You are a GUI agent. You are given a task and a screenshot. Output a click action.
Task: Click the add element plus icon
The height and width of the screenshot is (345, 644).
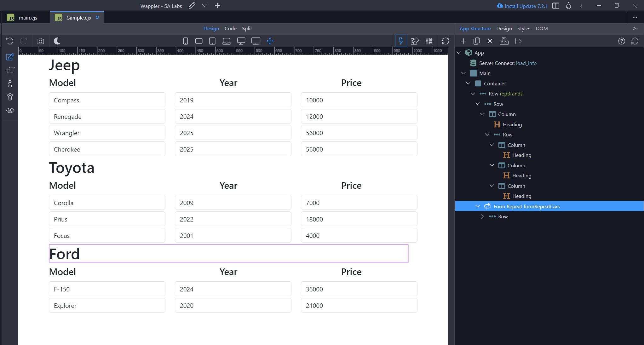tap(463, 41)
